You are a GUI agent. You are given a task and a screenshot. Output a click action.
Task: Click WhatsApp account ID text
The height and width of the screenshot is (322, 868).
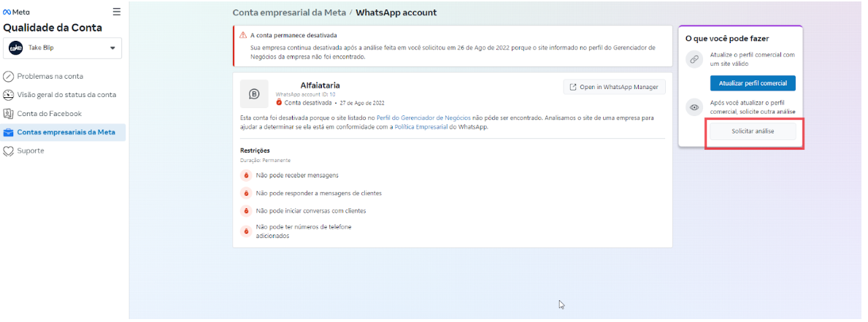coord(306,95)
